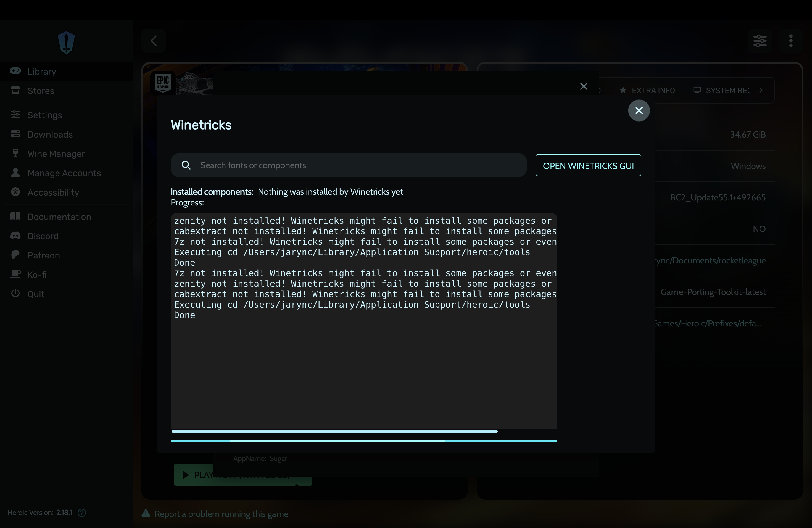Screen dimensions: 812x528
Task: Click the Downloads sidebar icon
Action: coord(15,134)
